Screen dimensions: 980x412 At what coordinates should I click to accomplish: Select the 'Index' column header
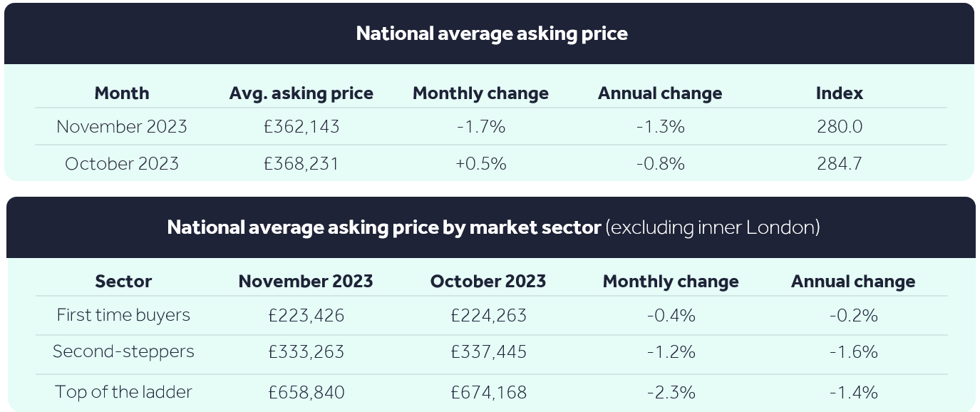click(x=839, y=93)
